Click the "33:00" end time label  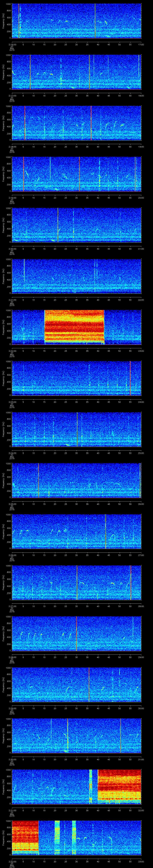tap(141, 861)
